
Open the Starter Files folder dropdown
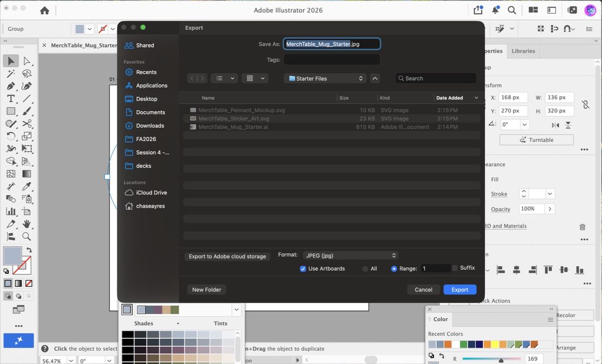point(325,78)
